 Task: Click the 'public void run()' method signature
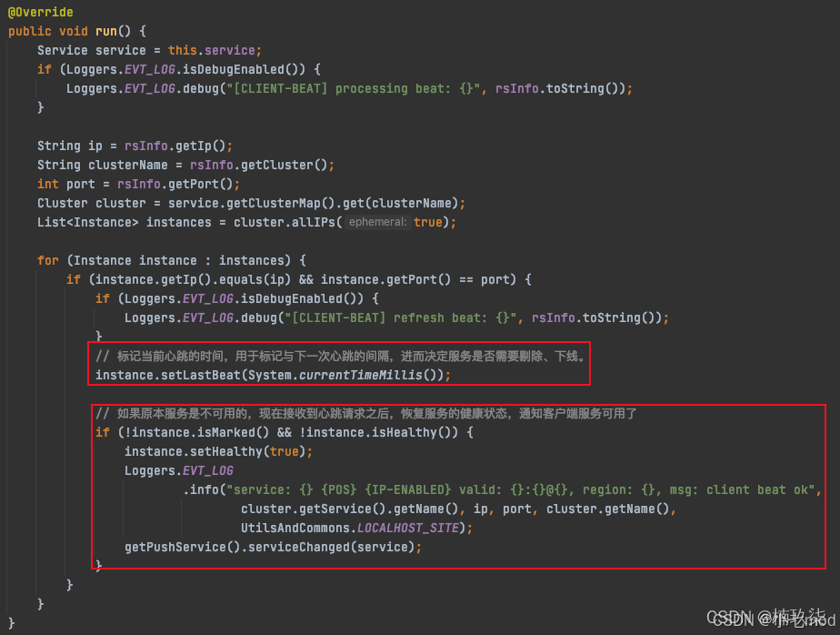pyautogui.click(x=70, y=31)
